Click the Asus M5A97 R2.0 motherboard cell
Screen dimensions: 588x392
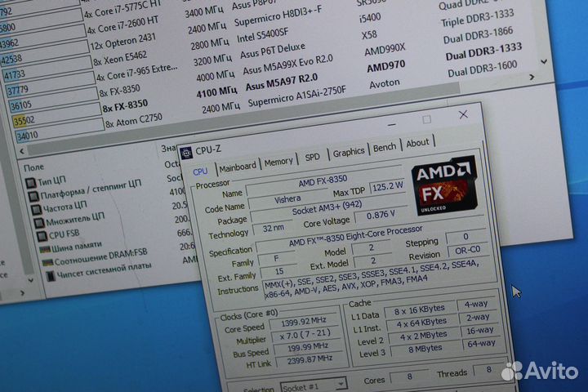point(282,82)
